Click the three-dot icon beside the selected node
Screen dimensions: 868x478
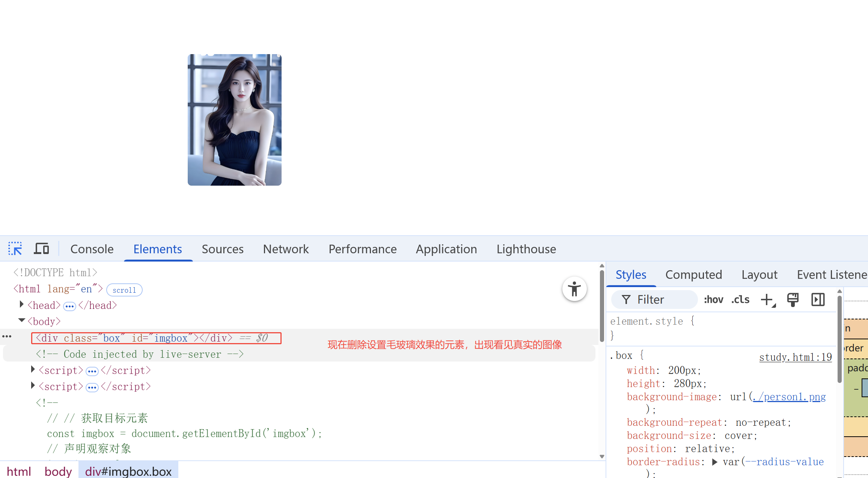pos(7,336)
